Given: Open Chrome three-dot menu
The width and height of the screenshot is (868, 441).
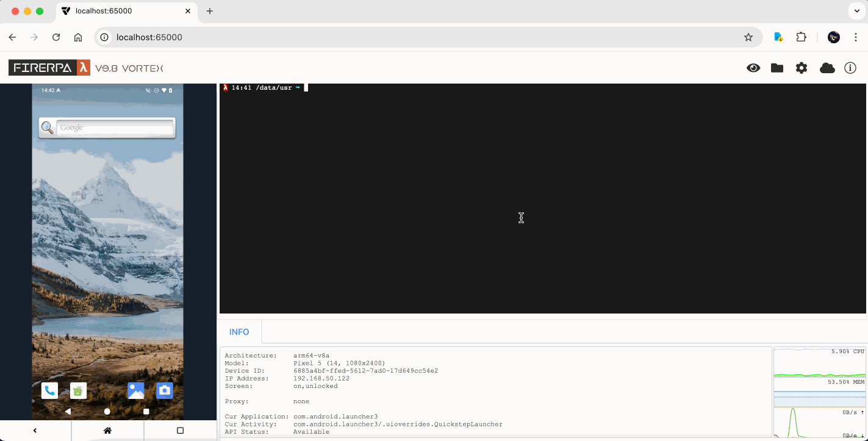Looking at the screenshot, I should point(856,37).
